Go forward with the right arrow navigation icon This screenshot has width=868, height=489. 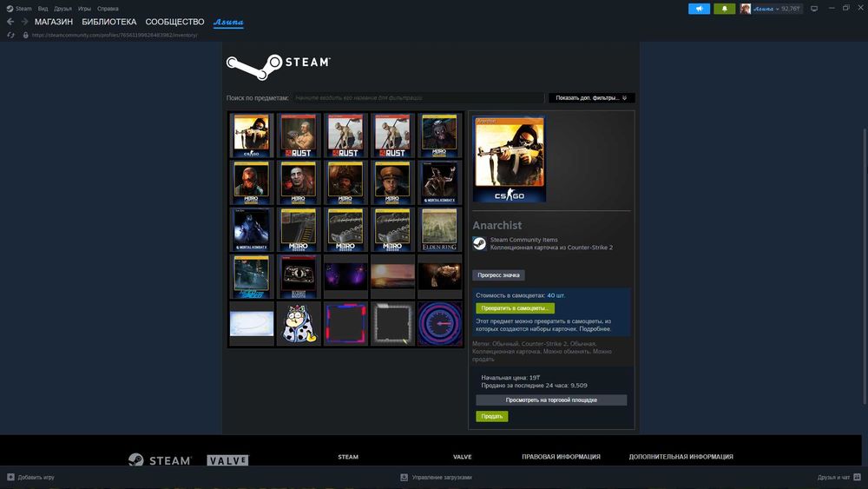tap(24, 22)
